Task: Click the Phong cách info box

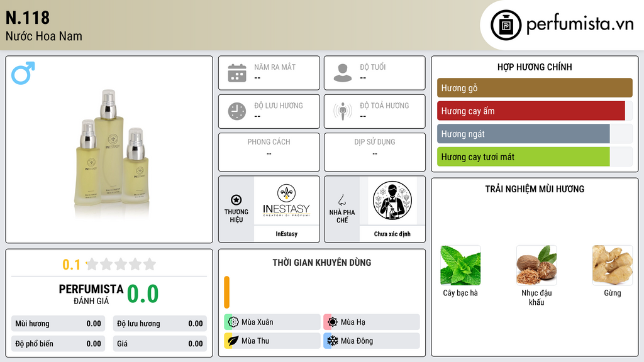Action: point(269,152)
